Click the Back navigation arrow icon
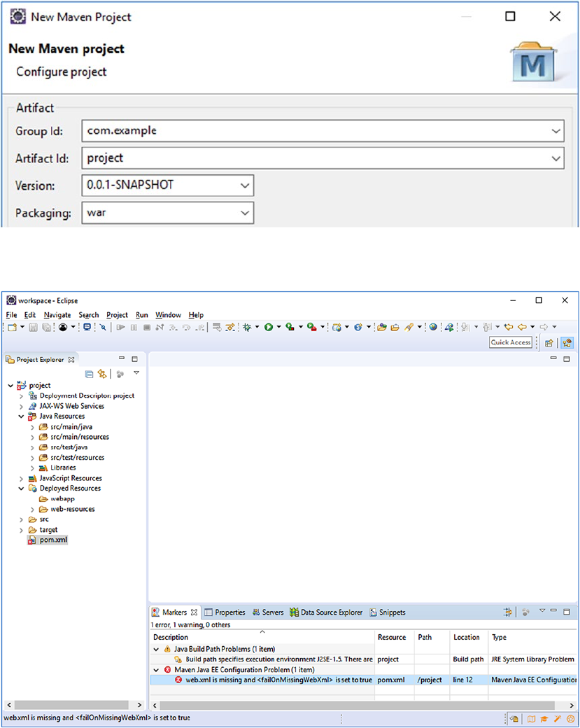Image resolution: width=580 pixels, height=728 pixels. [522, 328]
